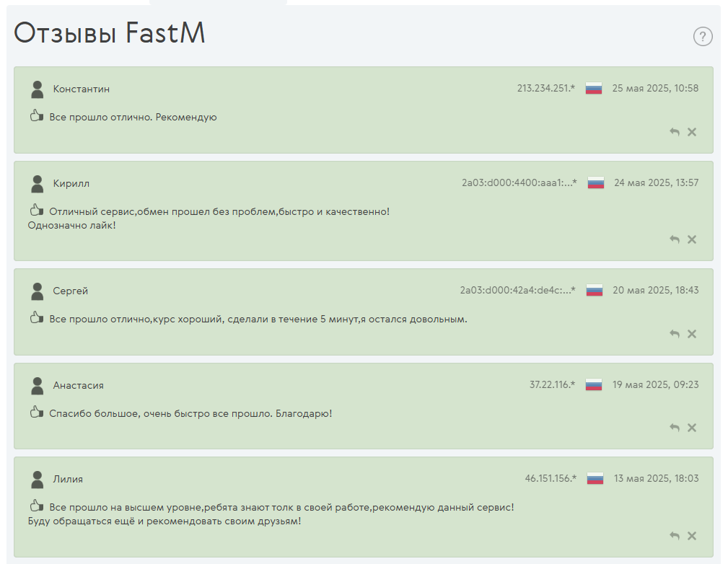Screen dimensions: 728x564
Task: Click thumbs-up icon in Анастасия's review
Action: (x=37, y=411)
